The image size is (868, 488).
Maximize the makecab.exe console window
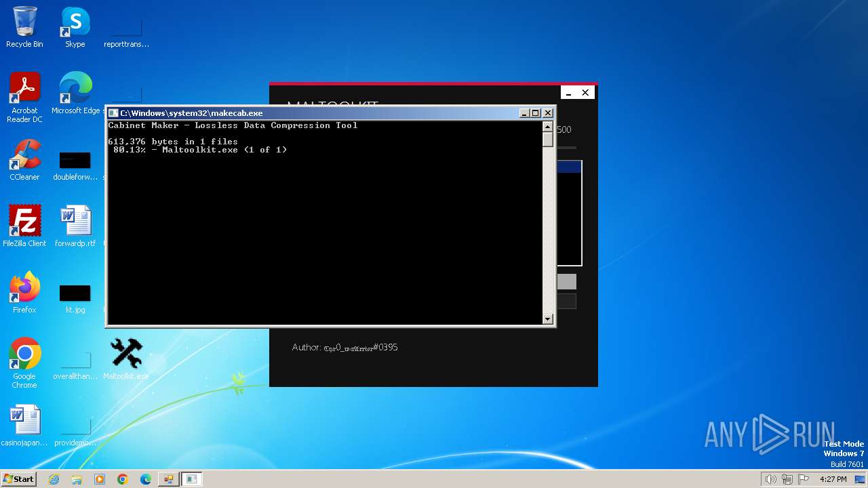click(x=536, y=113)
